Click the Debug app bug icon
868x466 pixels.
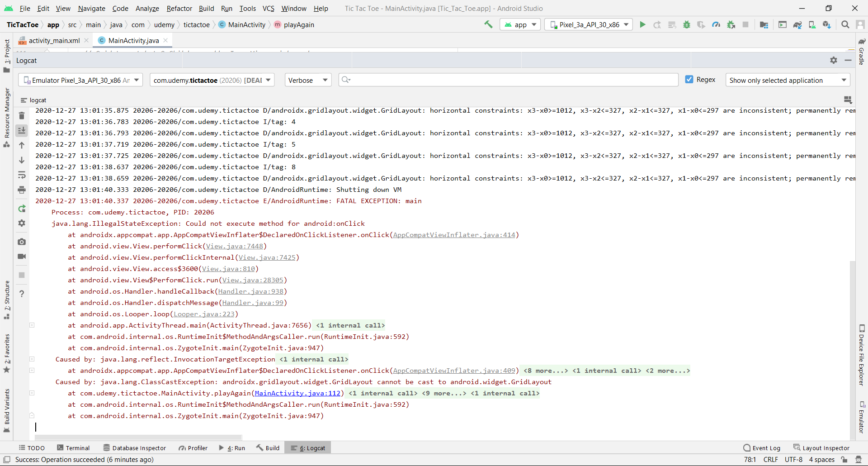tap(687, 24)
